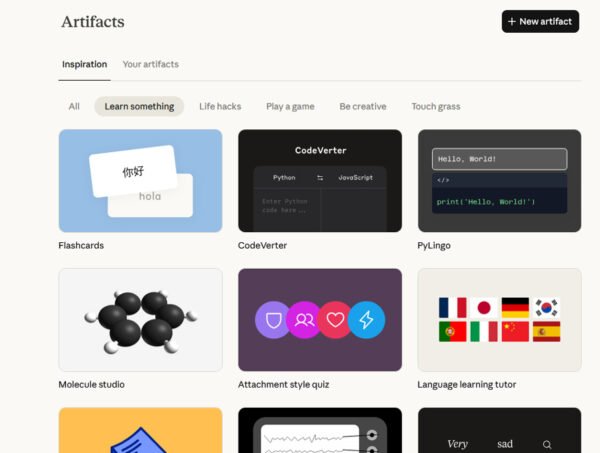
Task: Filter by the Play a game category
Action: (x=290, y=106)
